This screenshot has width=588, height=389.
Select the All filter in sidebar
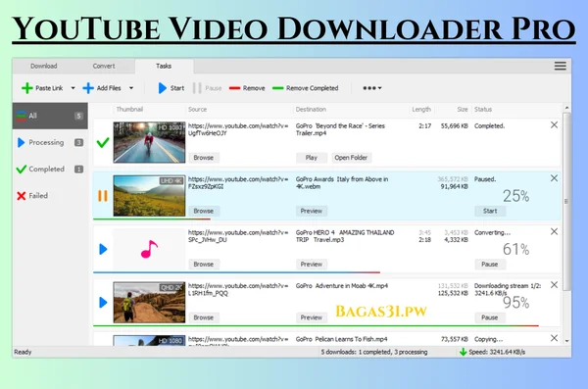(50, 116)
